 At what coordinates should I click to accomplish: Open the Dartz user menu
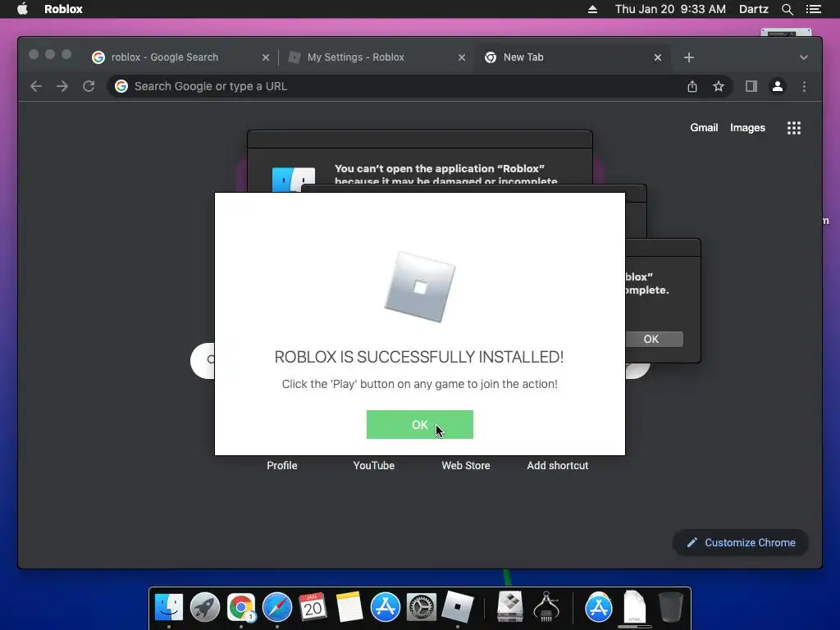tap(753, 9)
